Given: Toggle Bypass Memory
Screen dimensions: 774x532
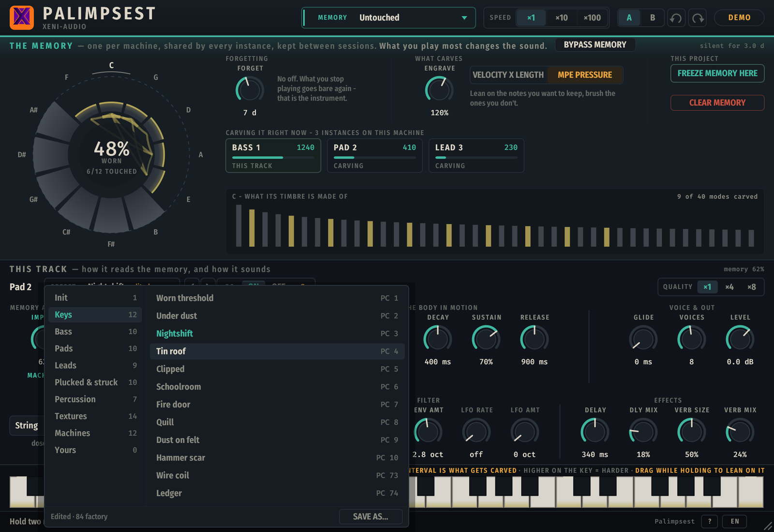Looking at the screenshot, I should coord(595,45).
